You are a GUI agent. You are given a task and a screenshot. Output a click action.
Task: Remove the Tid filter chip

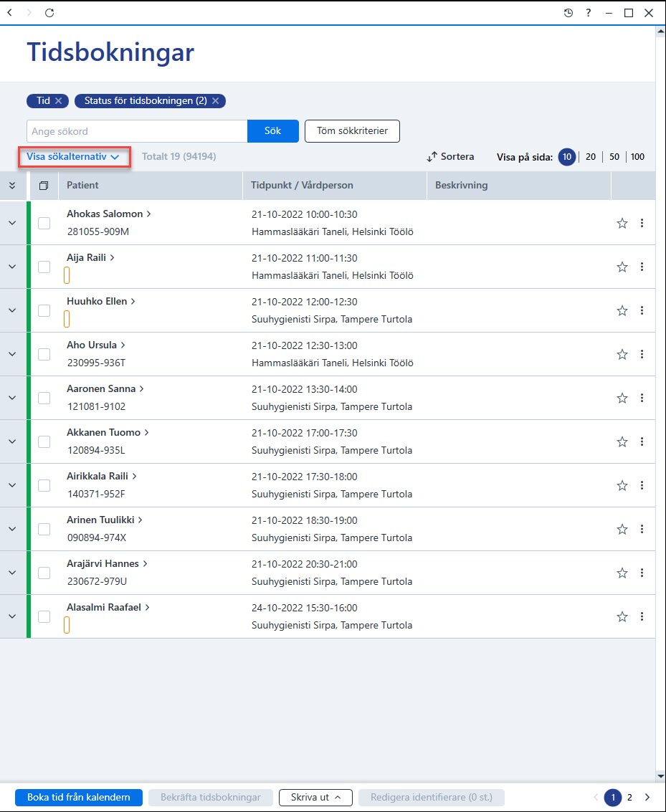tap(59, 101)
